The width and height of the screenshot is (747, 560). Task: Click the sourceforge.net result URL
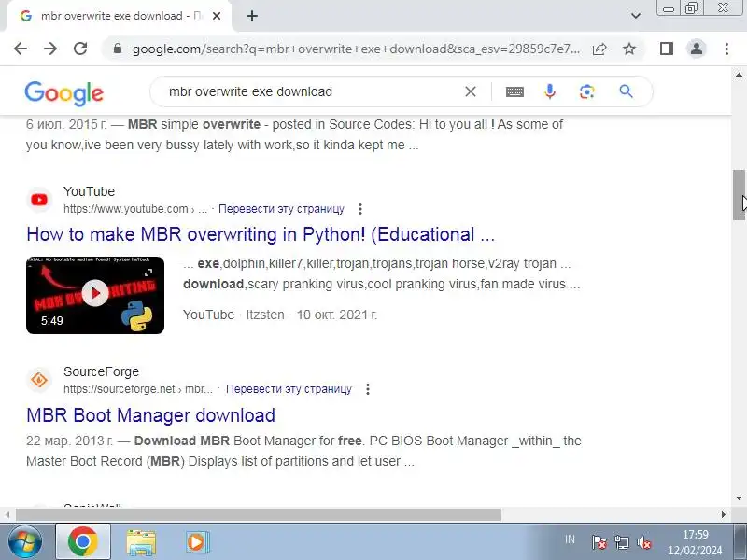click(x=138, y=389)
